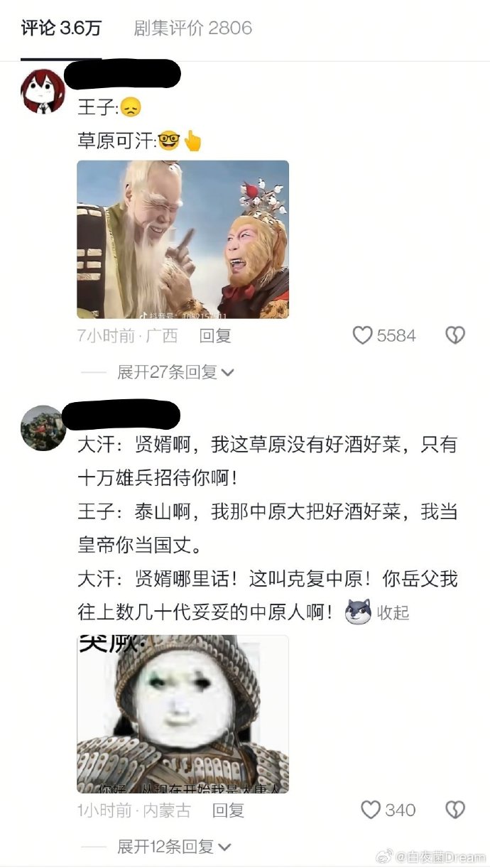Switch to 评论 3.6万 tab
The height and width of the screenshot is (868, 490).
61,28
